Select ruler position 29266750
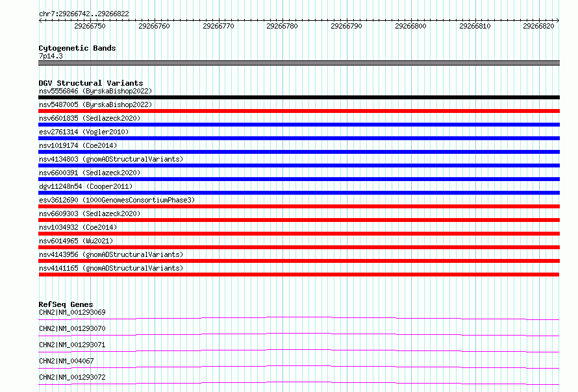The width and height of the screenshot is (578, 392). coord(90,26)
